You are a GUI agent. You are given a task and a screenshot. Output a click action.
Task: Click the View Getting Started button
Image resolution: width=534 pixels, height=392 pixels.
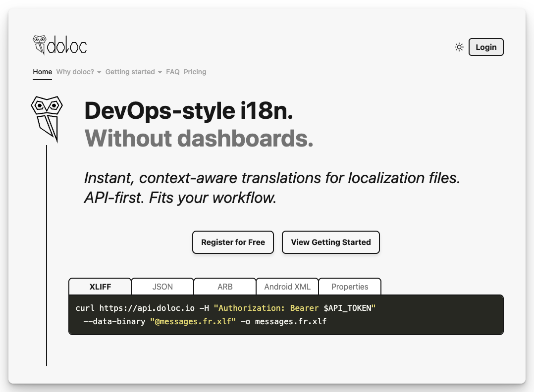(x=330, y=242)
